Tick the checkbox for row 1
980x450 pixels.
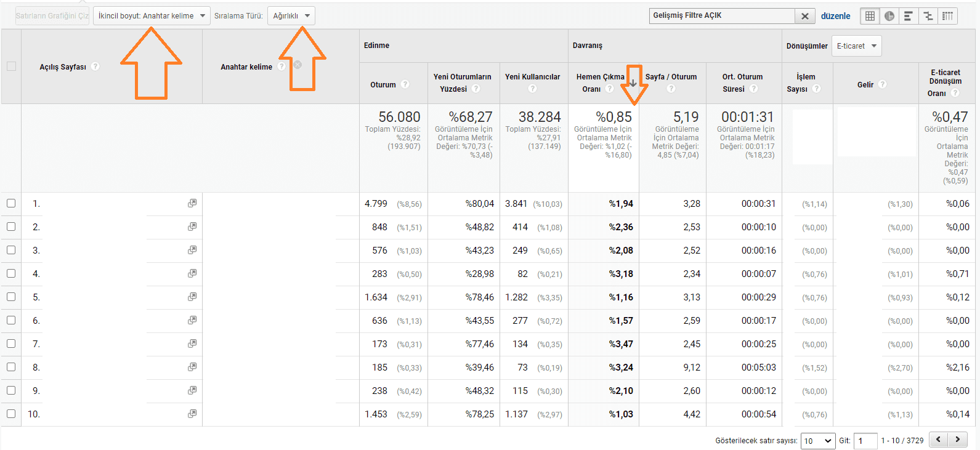(x=11, y=203)
